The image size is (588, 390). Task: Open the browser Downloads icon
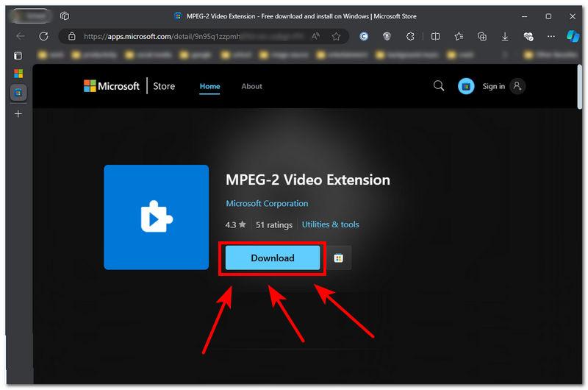coord(505,36)
